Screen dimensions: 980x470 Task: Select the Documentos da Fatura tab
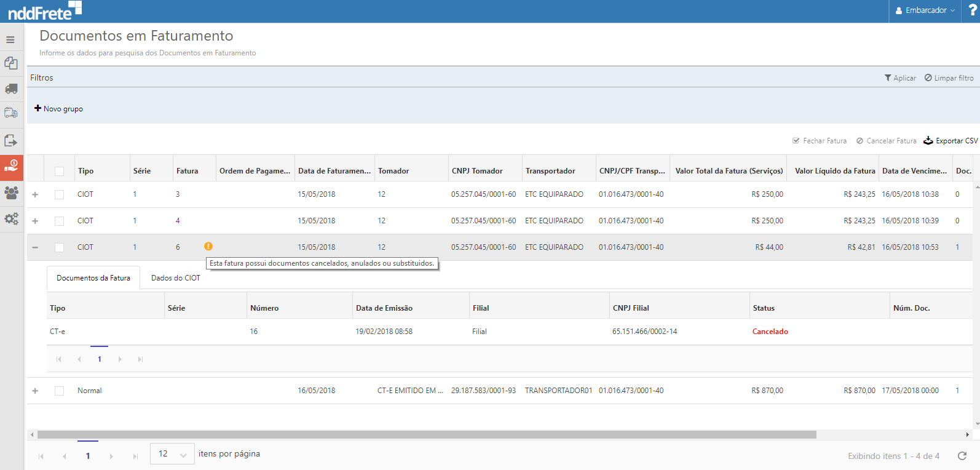pos(93,278)
